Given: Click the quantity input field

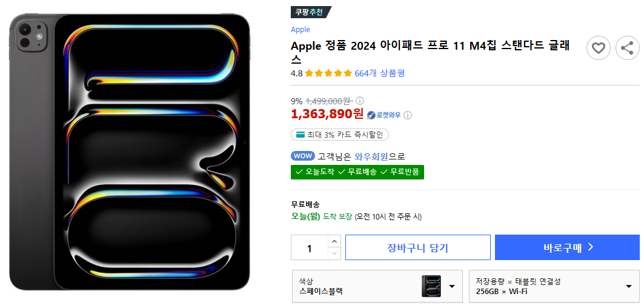Looking at the screenshot, I should pyautogui.click(x=310, y=248).
